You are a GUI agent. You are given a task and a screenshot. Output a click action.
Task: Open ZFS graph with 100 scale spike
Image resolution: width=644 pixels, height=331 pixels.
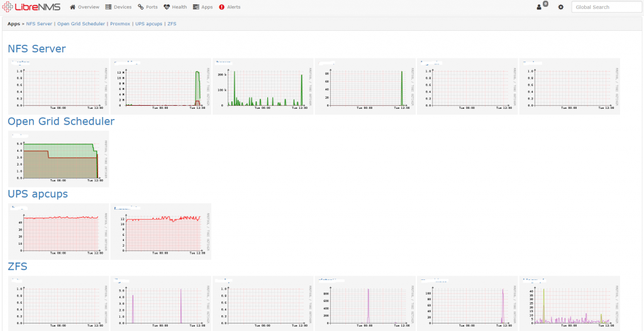[467, 303]
